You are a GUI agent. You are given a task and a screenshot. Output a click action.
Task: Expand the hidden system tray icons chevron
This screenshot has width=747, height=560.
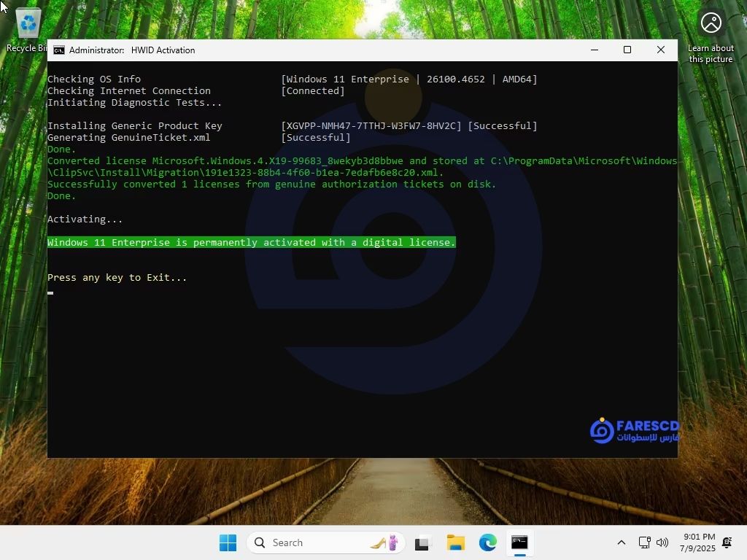coord(622,542)
